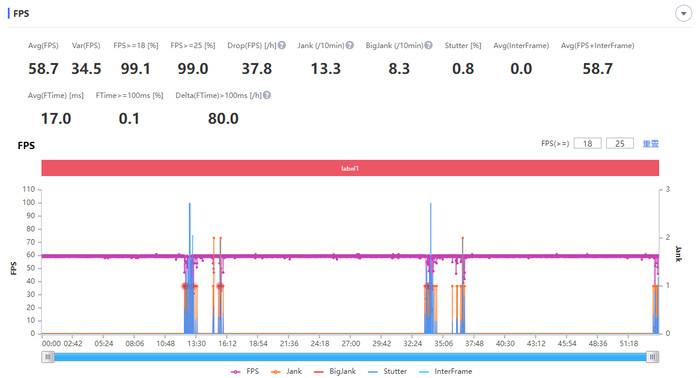The width and height of the screenshot is (700, 378).
Task: Open help icon for Delta(FTime)>100ms
Action: coord(267,95)
